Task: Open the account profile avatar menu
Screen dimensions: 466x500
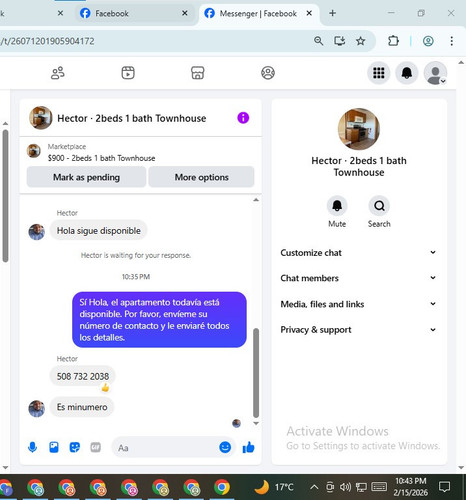Action: click(x=435, y=73)
